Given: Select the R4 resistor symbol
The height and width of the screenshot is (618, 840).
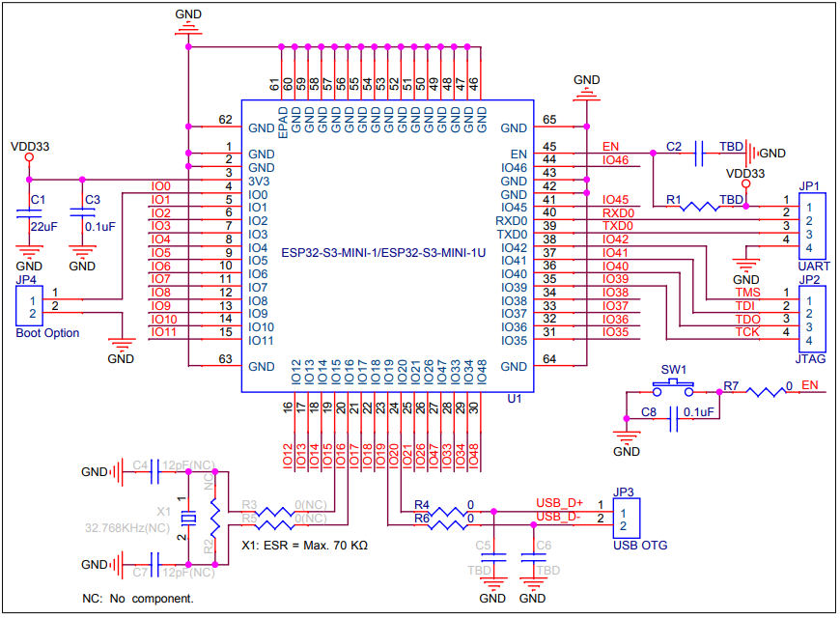Looking at the screenshot, I should [x=447, y=512].
